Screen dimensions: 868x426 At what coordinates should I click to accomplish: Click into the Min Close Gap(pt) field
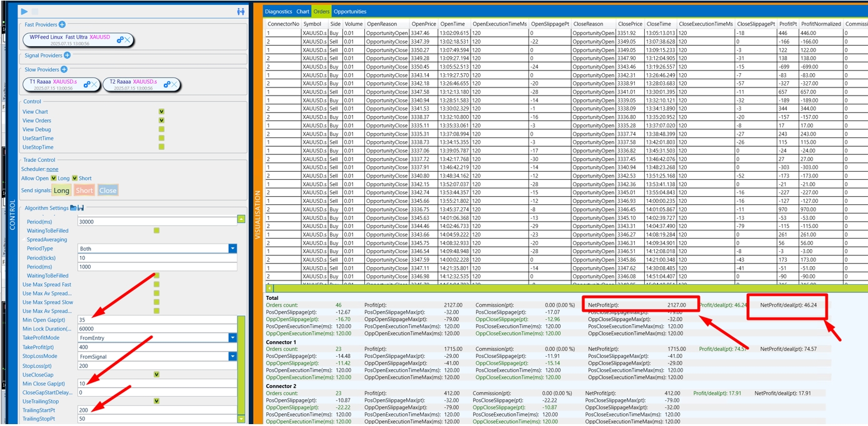click(x=157, y=383)
